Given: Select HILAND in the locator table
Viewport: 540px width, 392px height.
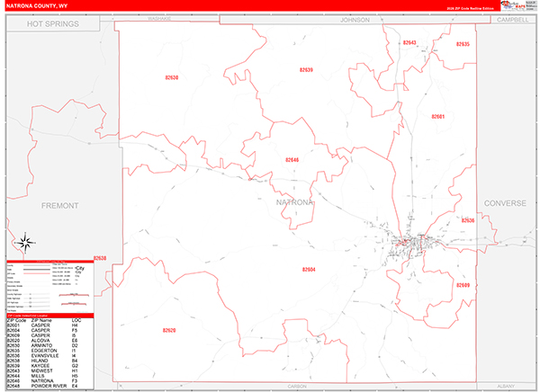Looking at the screenshot, I should (40, 361).
